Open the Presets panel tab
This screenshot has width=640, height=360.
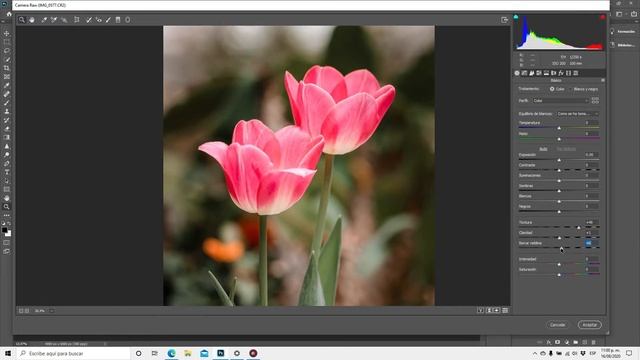tap(576, 73)
